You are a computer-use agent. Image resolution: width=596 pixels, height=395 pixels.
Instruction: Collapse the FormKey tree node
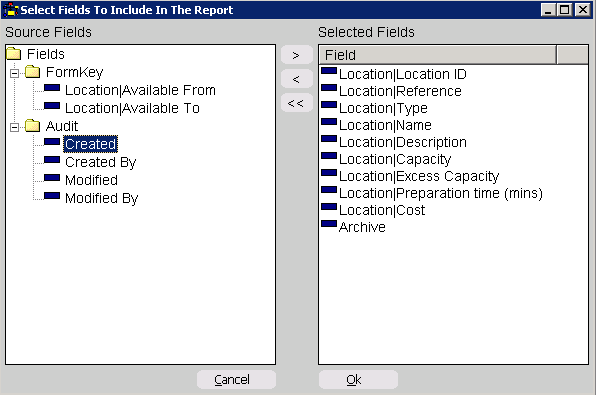pyautogui.click(x=14, y=73)
